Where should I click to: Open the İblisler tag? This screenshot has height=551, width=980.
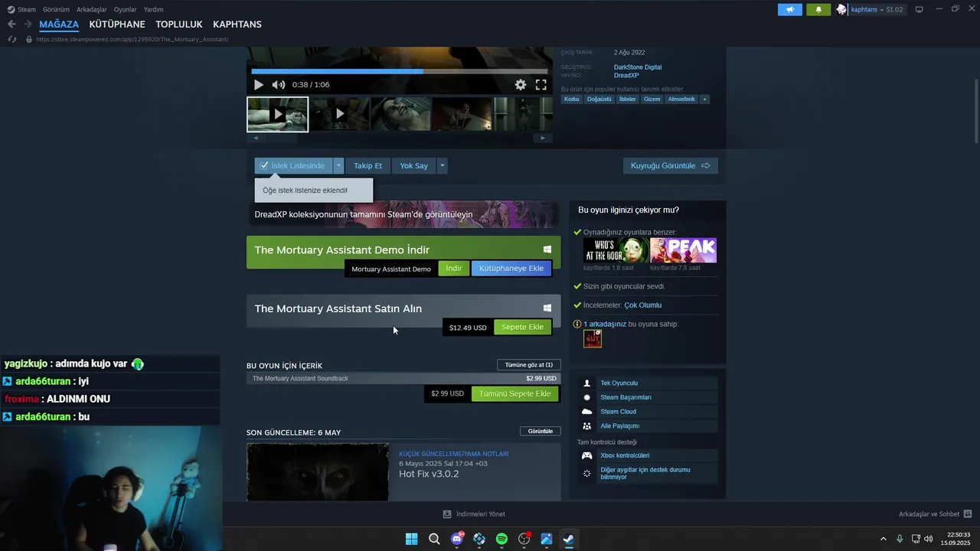tap(627, 99)
